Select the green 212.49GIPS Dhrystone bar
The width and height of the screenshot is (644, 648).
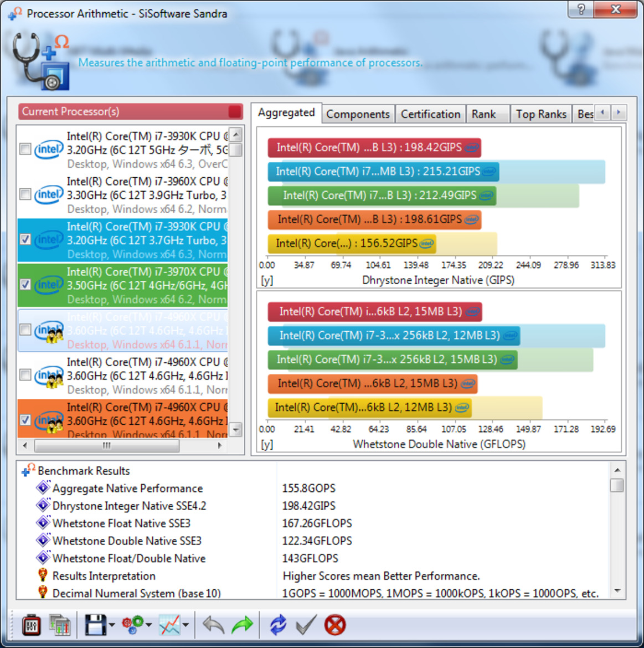(382, 196)
